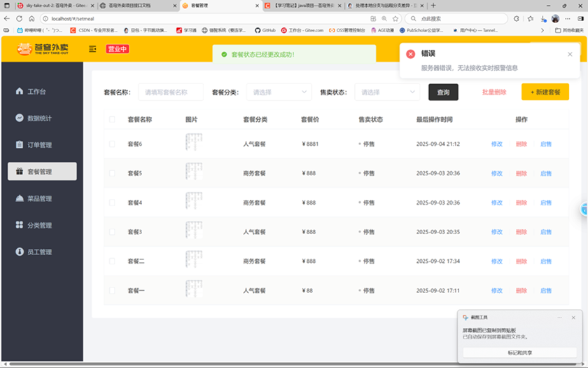Click the 点此搜索 search box

pos(456,18)
